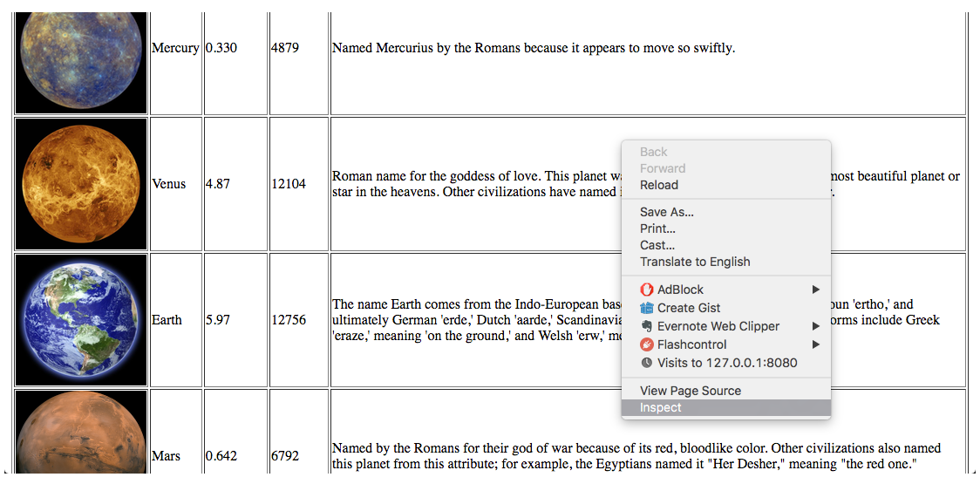This screenshot has height=484, width=980.
Task: Click the AdBlock extension icon in context menu
Action: (646, 290)
